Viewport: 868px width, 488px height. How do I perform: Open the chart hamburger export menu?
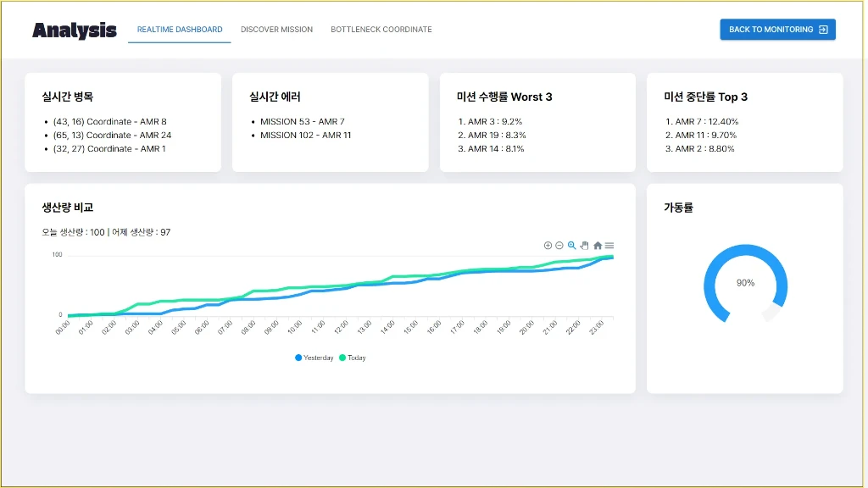[609, 246]
